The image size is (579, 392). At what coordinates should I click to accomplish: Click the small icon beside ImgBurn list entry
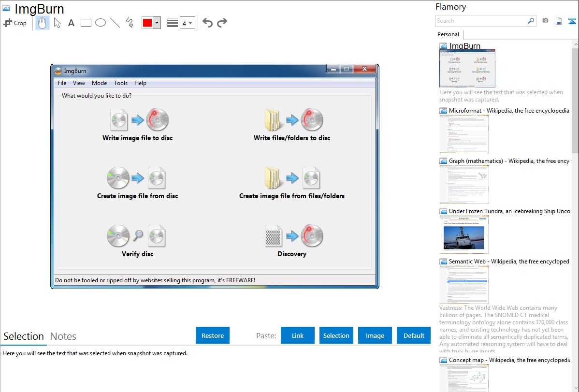tap(444, 46)
